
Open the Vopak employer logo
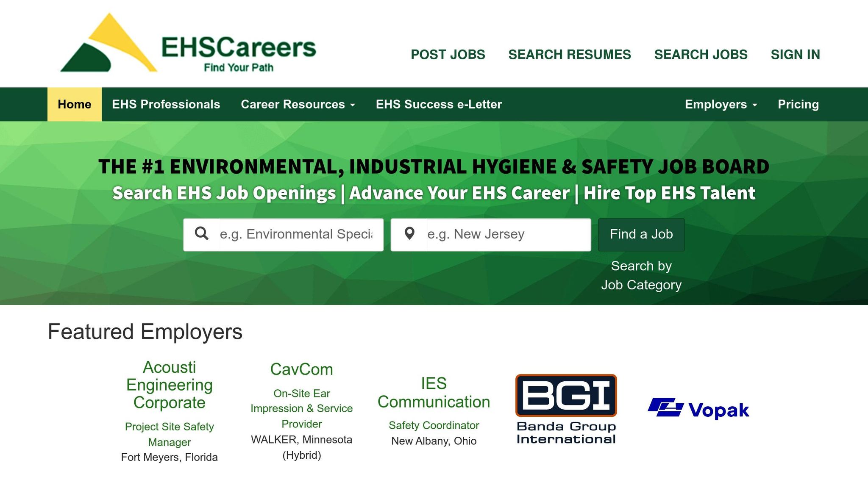(698, 409)
